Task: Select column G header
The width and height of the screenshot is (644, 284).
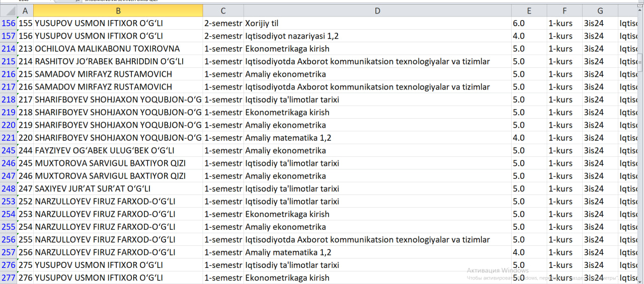Action: [600, 11]
